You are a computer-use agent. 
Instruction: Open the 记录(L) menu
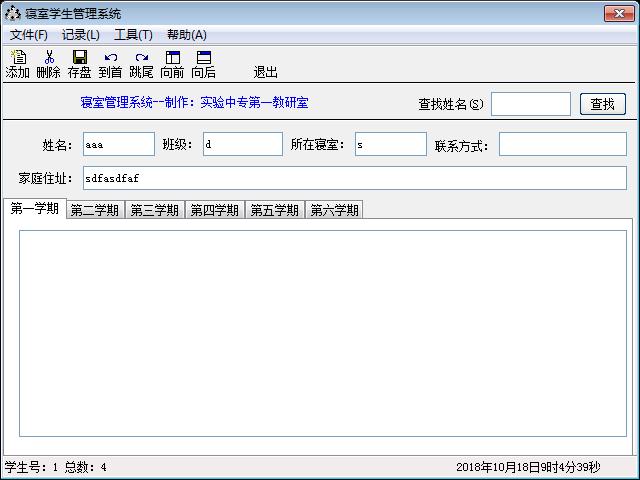click(81, 35)
